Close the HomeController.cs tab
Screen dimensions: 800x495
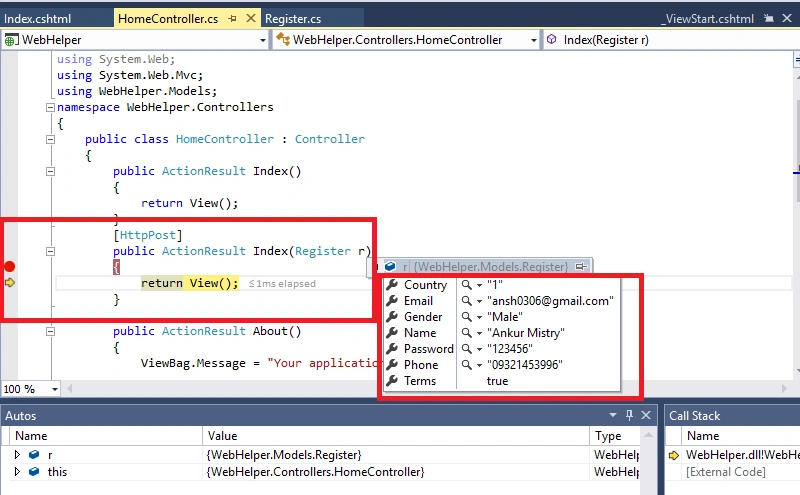click(251, 18)
